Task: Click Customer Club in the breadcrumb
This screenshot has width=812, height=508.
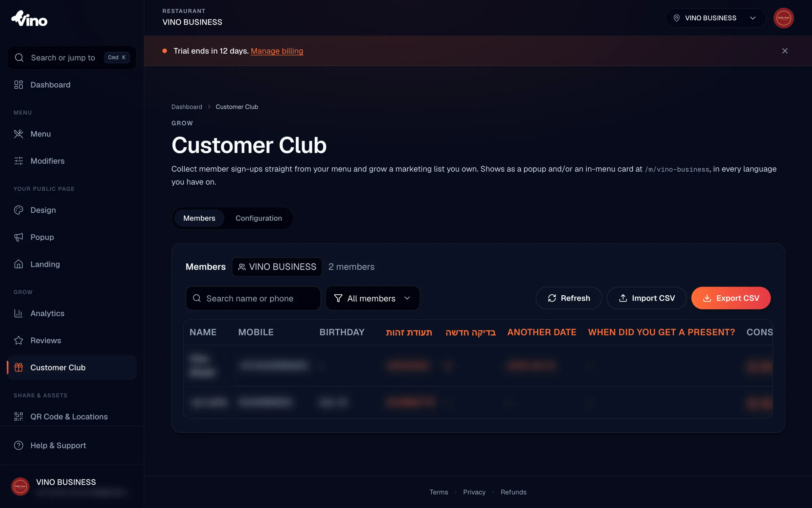Action: coord(237,107)
